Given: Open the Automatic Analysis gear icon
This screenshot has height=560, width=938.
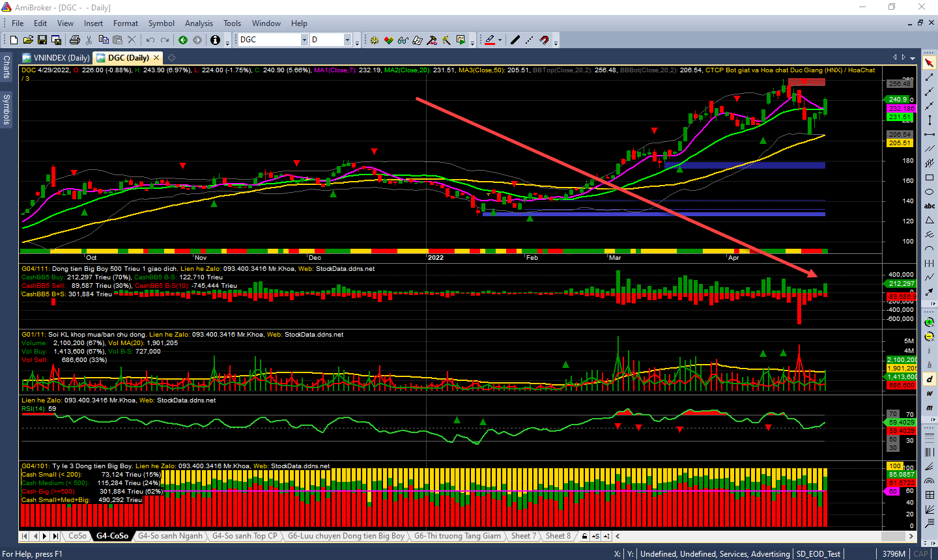Looking at the screenshot, I should pos(375,40).
